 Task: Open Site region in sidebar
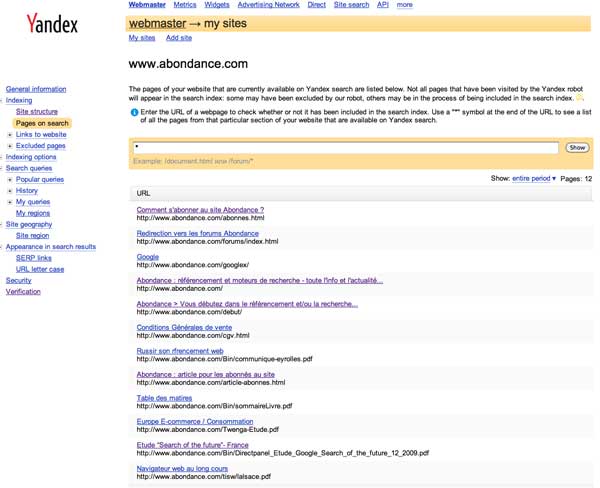[33, 235]
